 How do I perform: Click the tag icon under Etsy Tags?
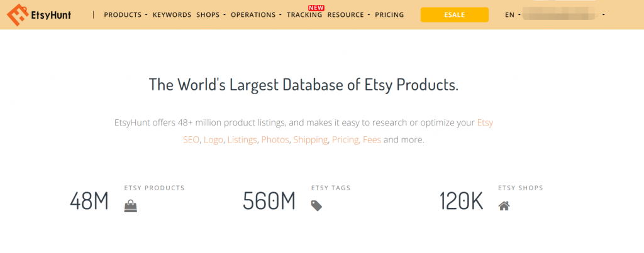pyautogui.click(x=316, y=205)
